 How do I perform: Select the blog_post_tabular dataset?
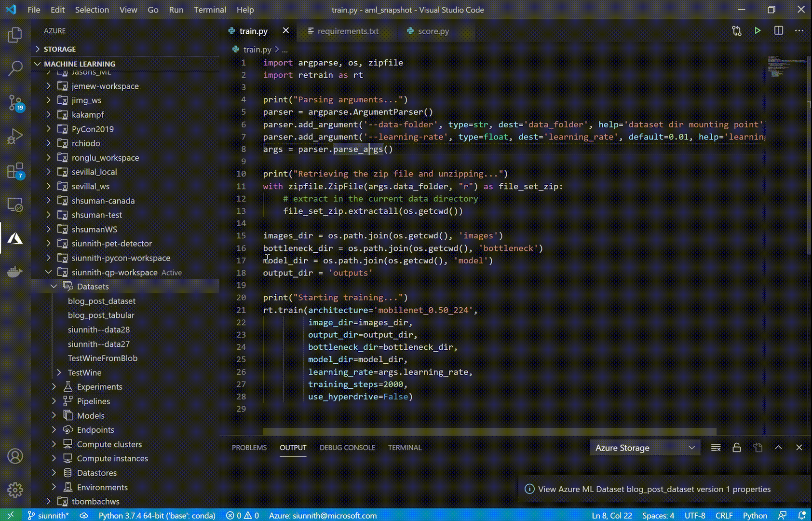coord(101,315)
